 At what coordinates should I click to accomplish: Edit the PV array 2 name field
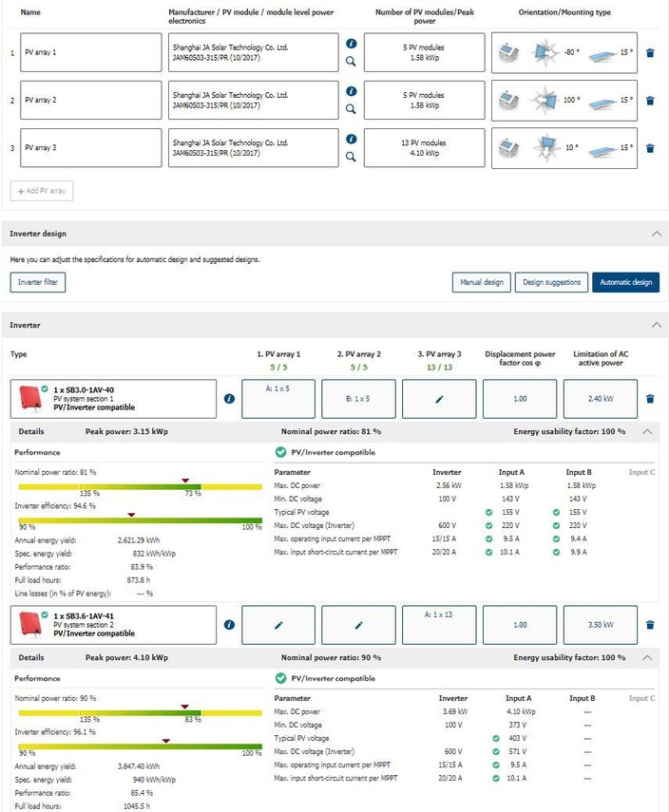pyautogui.click(x=91, y=100)
